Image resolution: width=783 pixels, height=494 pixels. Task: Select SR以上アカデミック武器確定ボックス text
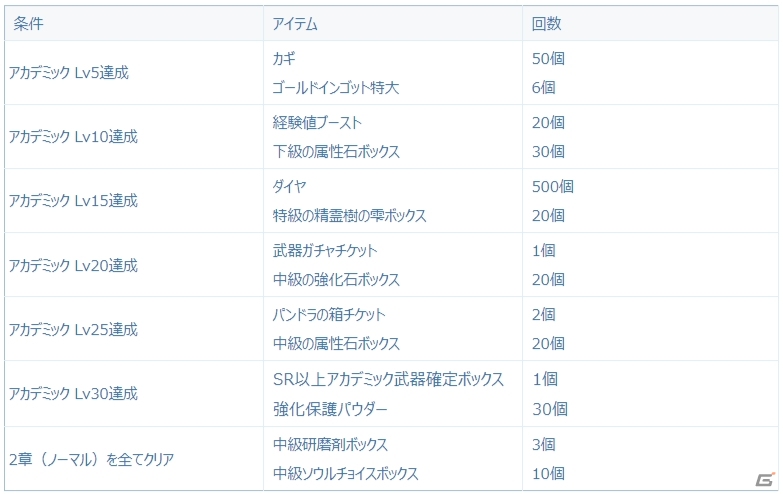point(389,380)
